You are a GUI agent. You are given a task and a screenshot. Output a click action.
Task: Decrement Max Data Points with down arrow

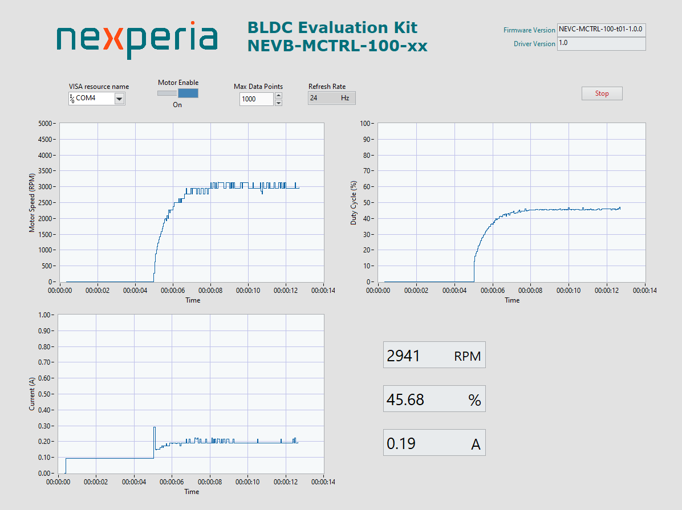(279, 103)
